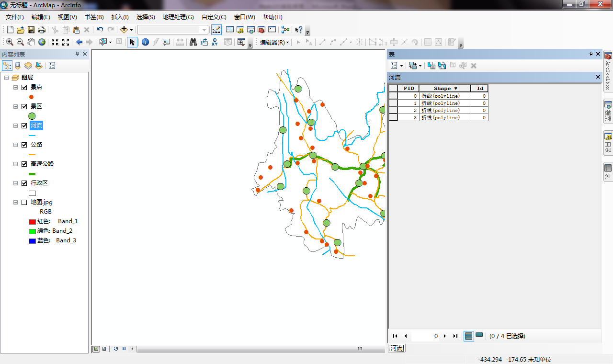The image size is (613, 364).
Task: Click the green 高速公路 line symbol
Action: pos(32,174)
